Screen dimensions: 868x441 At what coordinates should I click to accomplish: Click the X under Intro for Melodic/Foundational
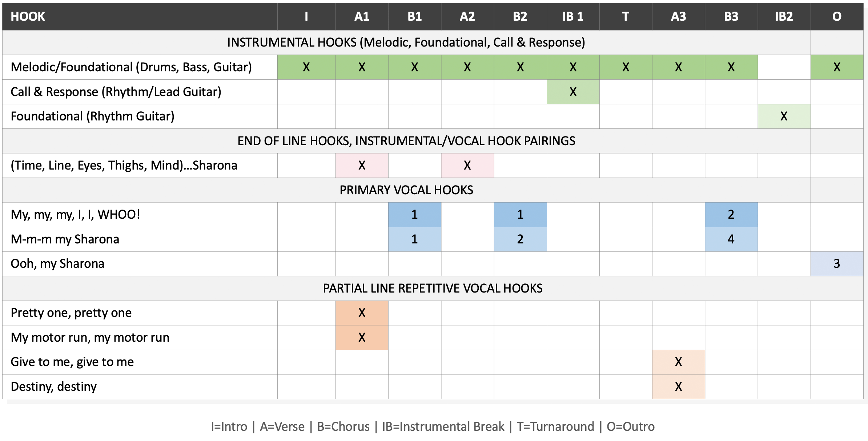click(x=306, y=67)
